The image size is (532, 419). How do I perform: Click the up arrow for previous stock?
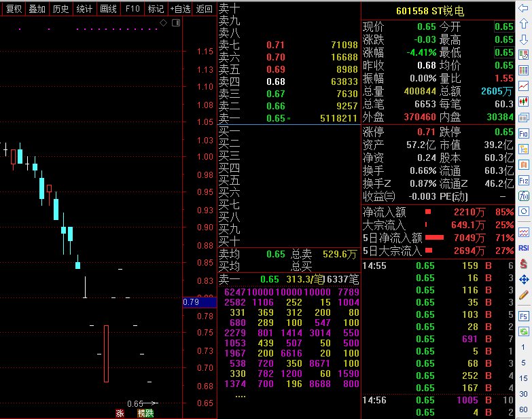524,24
